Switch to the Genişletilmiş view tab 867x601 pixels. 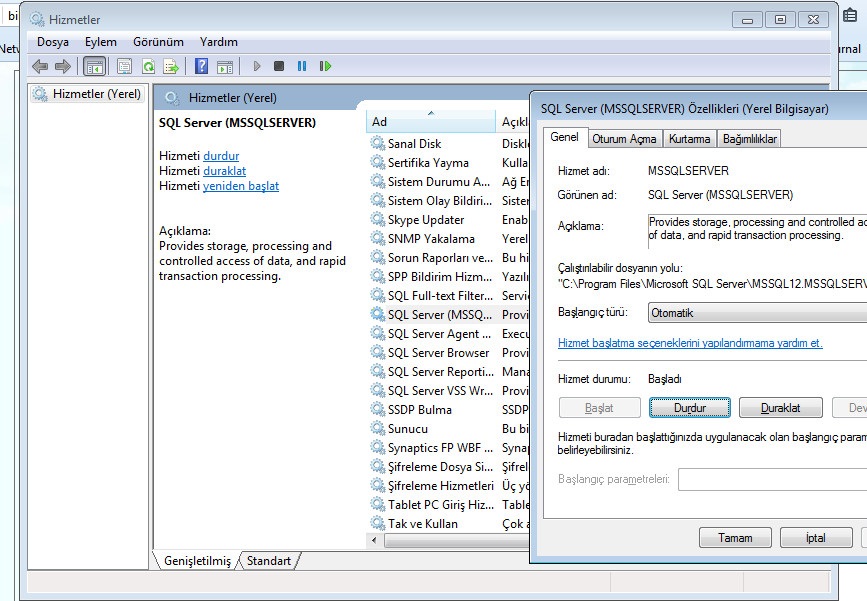pyautogui.click(x=197, y=561)
